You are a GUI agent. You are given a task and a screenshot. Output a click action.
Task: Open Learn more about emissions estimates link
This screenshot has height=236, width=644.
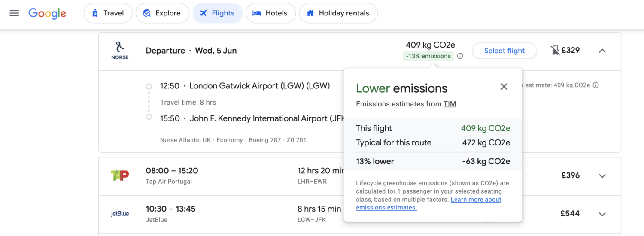coord(476,200)
